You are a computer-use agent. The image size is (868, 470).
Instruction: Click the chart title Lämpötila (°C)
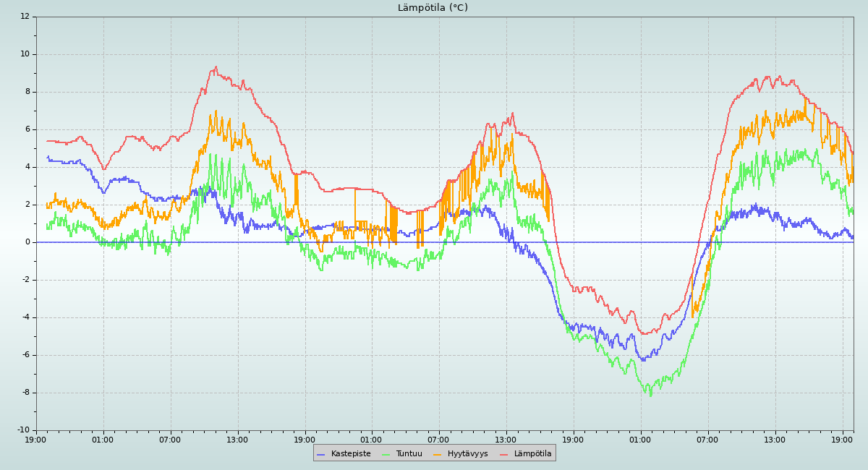click(x=433, y=8)
